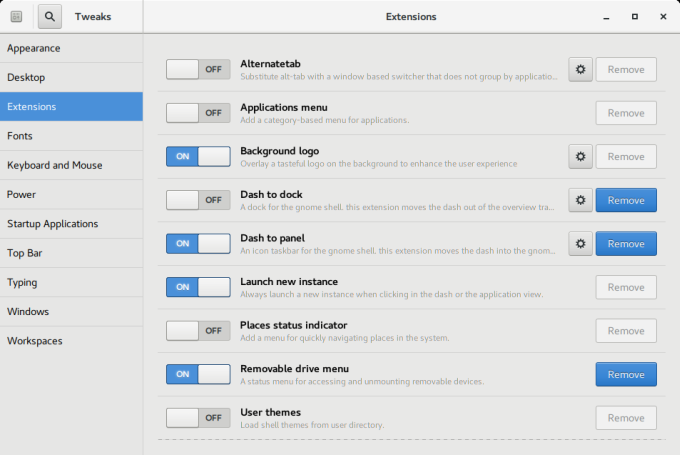This screenshot has width=680, height=455.
Task: Click 'Add a category-based menu for applications' text
Action: point(325,120)
